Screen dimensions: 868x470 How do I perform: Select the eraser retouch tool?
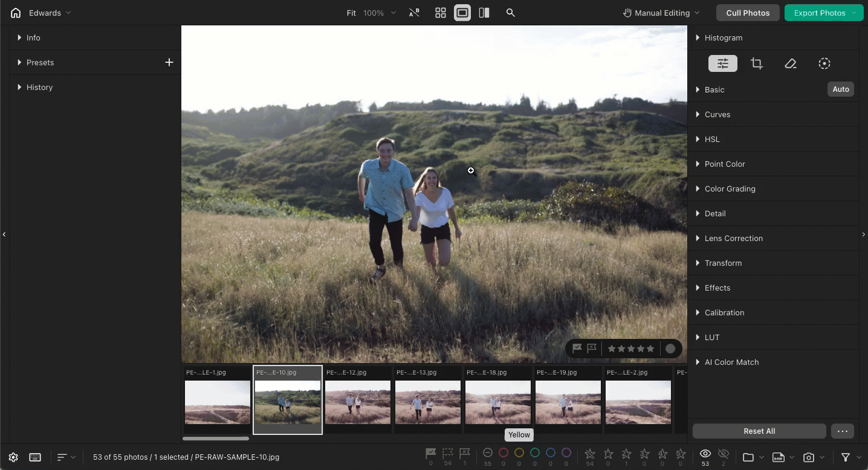(x=791, y=63)
